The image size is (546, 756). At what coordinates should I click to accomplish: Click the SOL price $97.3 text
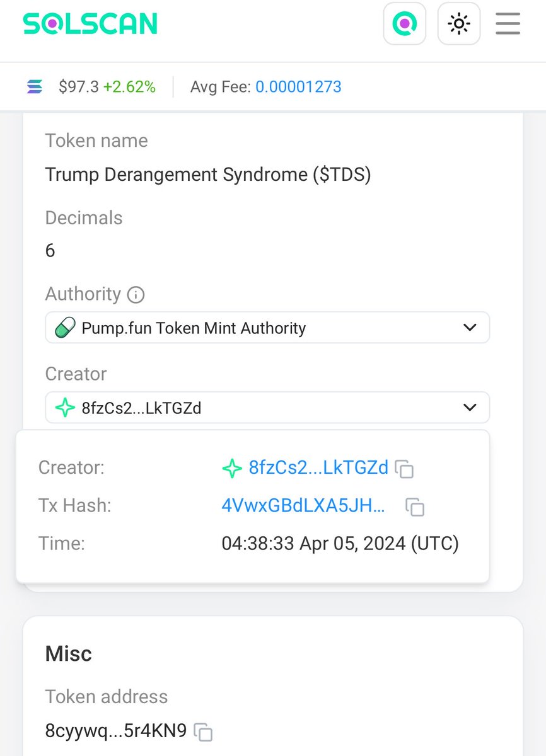click(79, 87)
